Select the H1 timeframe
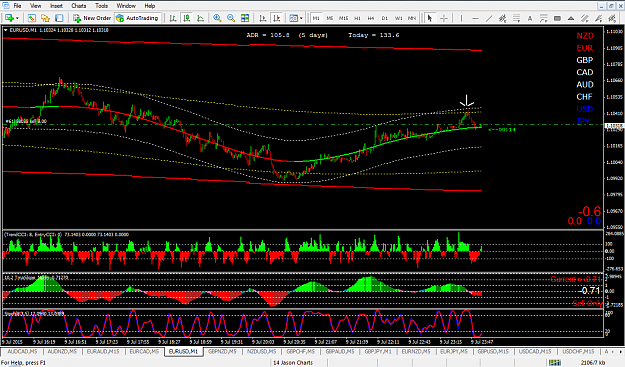 (357, 18)
